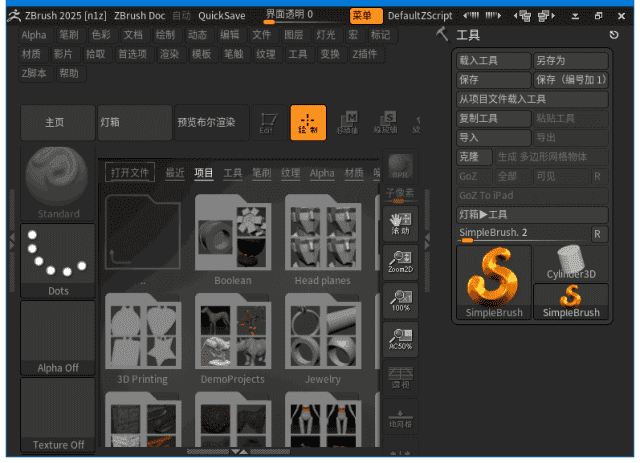The image size is (640, 463).
Task: Click the 打开文件 (Open File) button
Action: click(x=130, y=173)
